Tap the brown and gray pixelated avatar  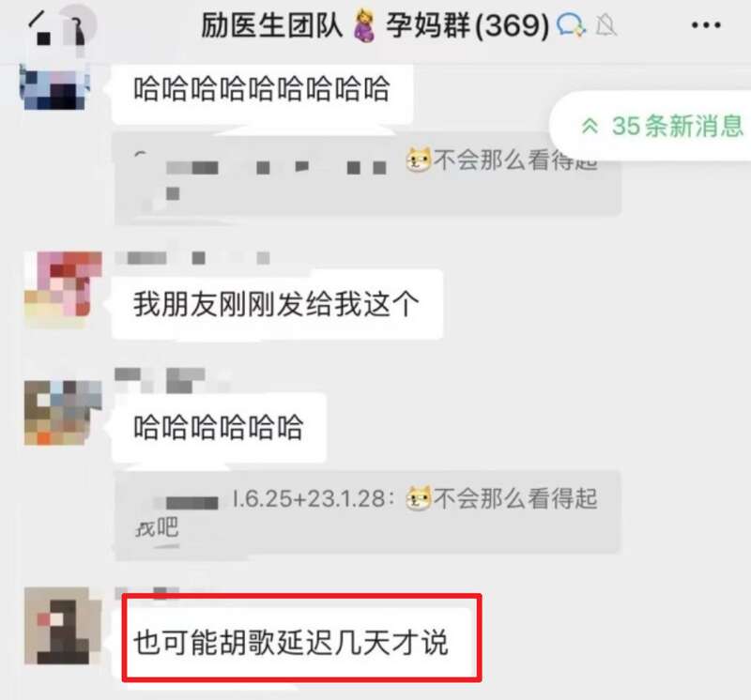(x=63, y=413)
